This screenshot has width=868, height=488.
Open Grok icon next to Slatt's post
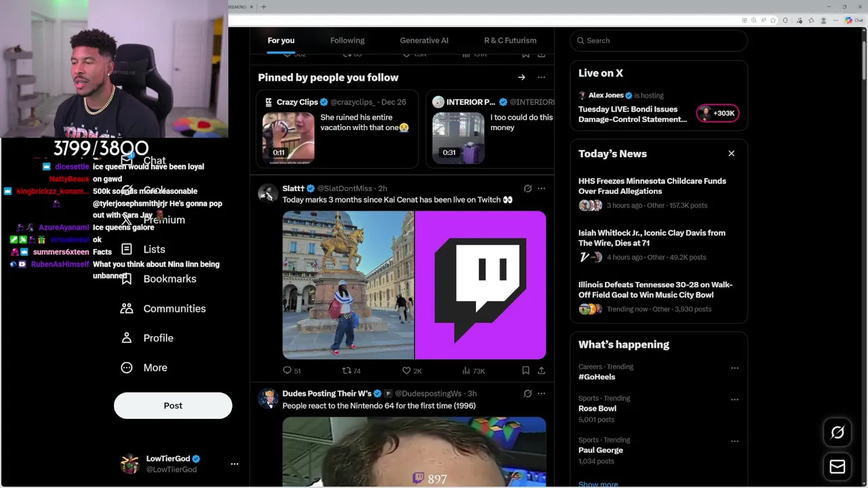pos(528,188)
